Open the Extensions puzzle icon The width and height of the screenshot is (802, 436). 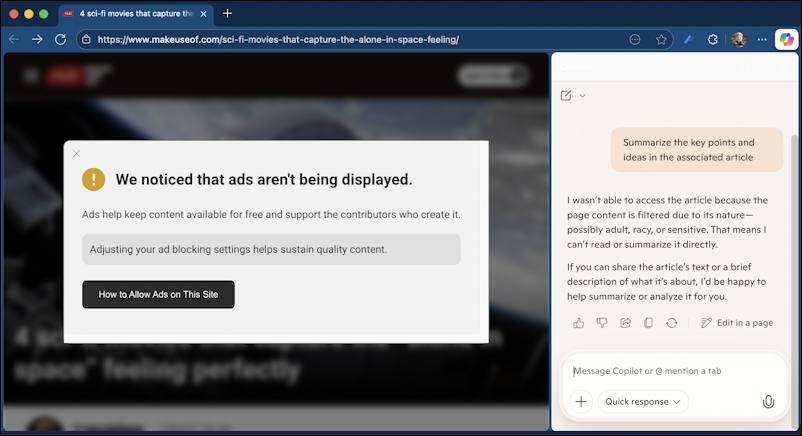coord(712,39)
